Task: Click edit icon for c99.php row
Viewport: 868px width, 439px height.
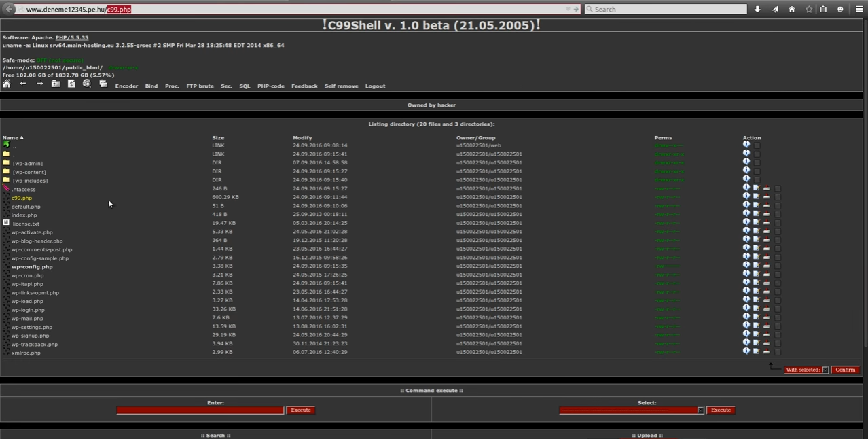Action: [756, 196]
